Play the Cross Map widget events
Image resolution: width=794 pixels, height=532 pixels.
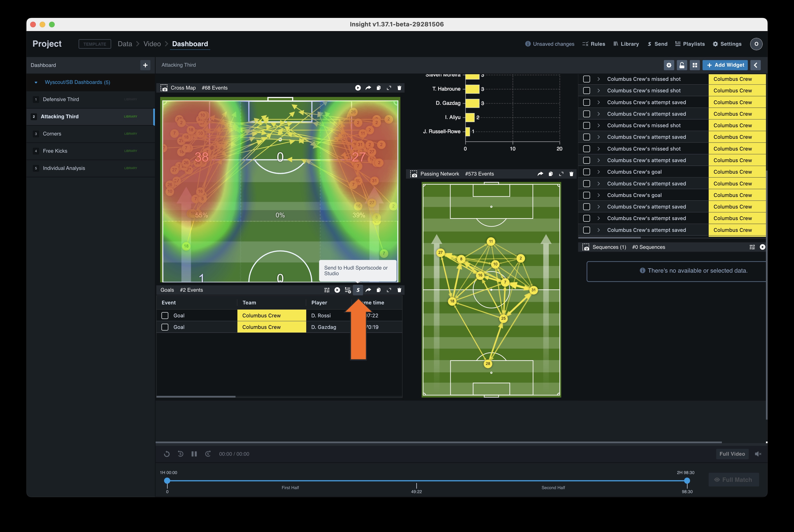pyautogui.click(x=358, y=88)
